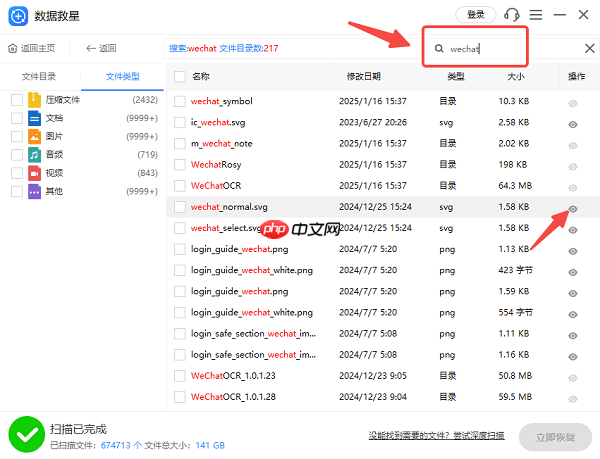The height and width of the screenshot is (459, 600).
Task: Check the 压缩文件 category checkbox
Action: pyautogui.click(x=17, y=100)
